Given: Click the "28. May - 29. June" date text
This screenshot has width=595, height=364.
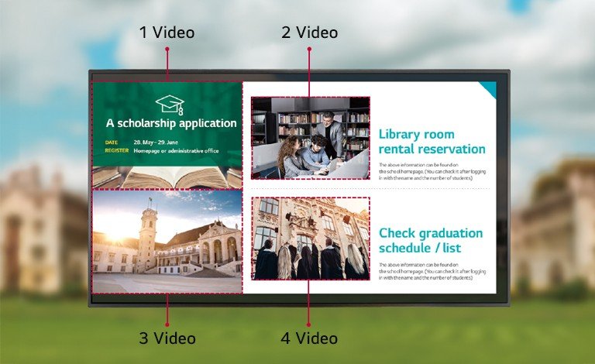Looking at the screenshot, I should tap(156, 143).
